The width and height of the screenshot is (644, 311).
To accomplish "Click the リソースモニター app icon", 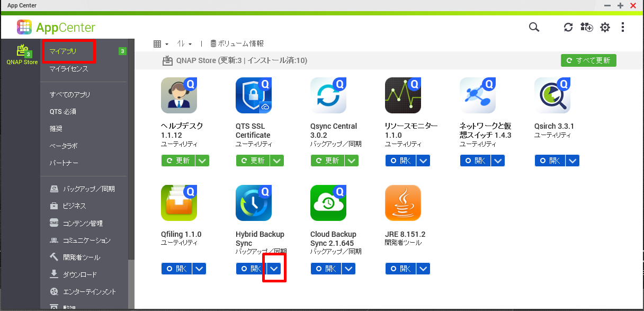I will point(403,95).
